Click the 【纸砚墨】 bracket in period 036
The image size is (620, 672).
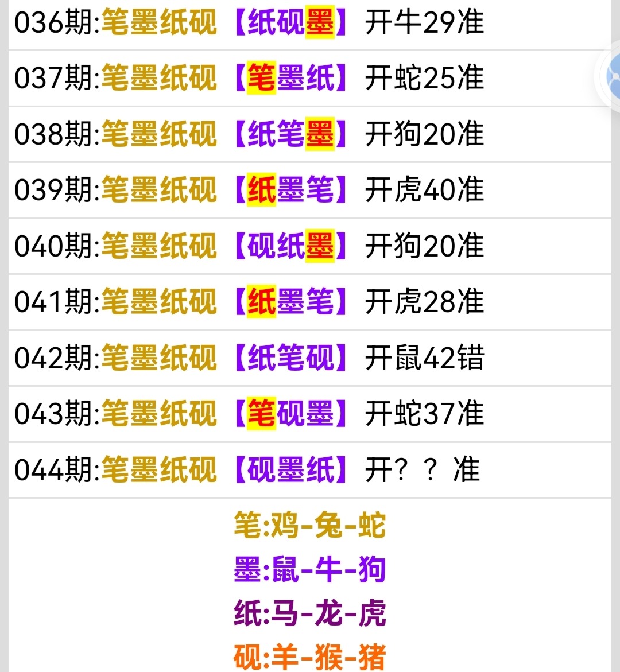290,22
